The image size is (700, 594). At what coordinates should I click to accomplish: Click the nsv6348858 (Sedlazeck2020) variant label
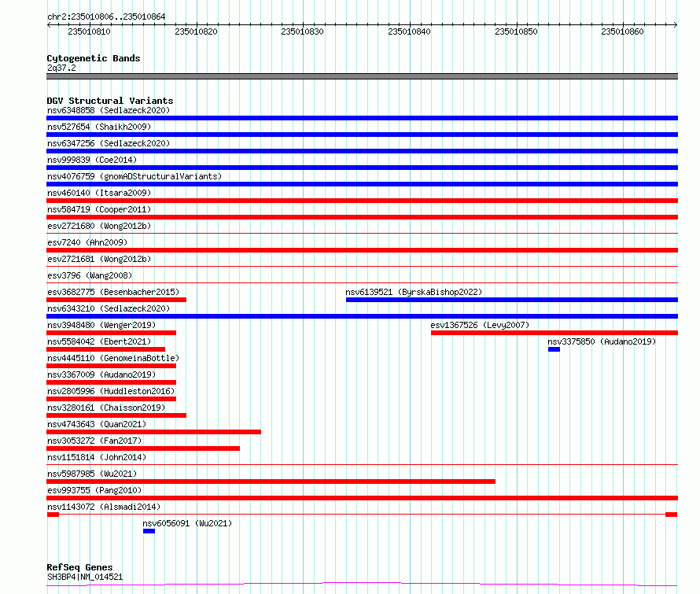click(x=109, y=110)
